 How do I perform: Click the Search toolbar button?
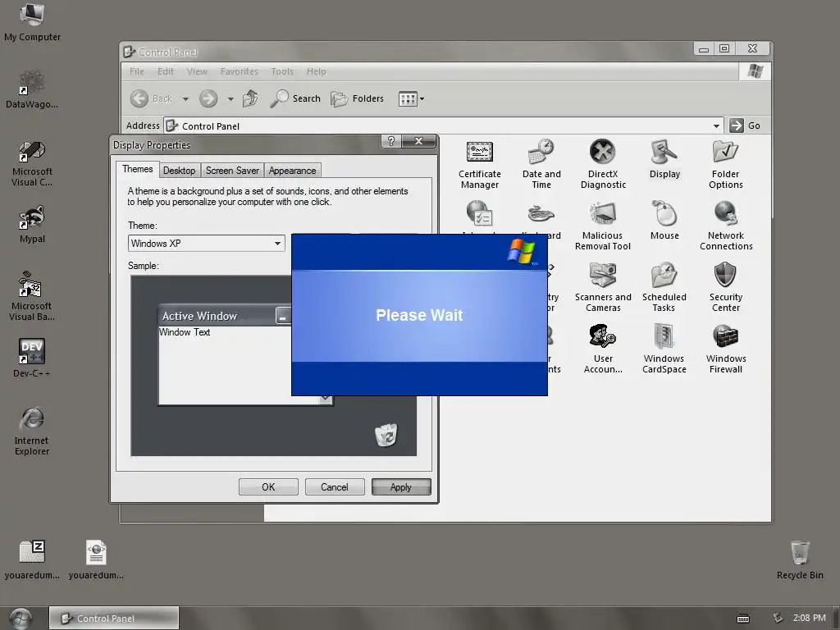[295, 98]
